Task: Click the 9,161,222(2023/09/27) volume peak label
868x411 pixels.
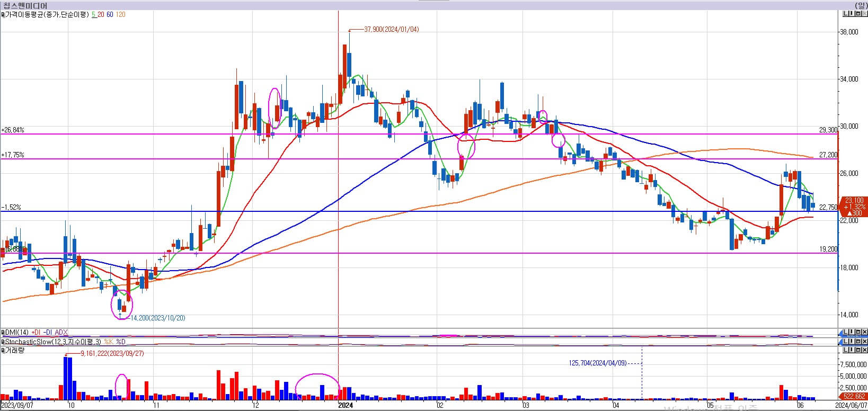Action: click(112, 353)
